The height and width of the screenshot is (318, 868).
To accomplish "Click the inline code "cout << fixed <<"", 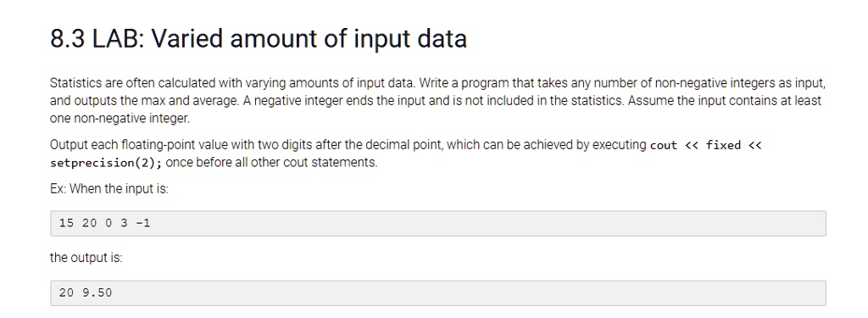I will coord(706,145).
